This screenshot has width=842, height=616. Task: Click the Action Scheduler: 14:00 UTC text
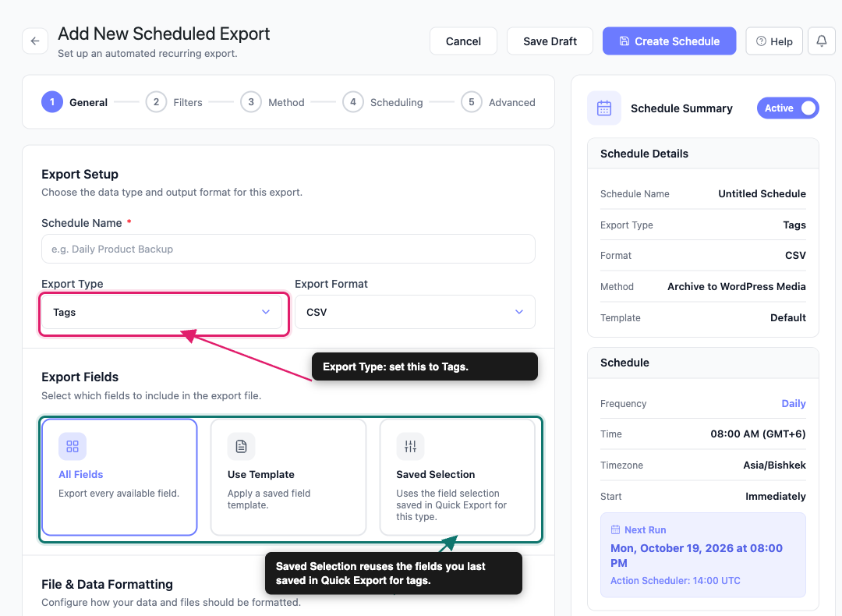point(675,581)
